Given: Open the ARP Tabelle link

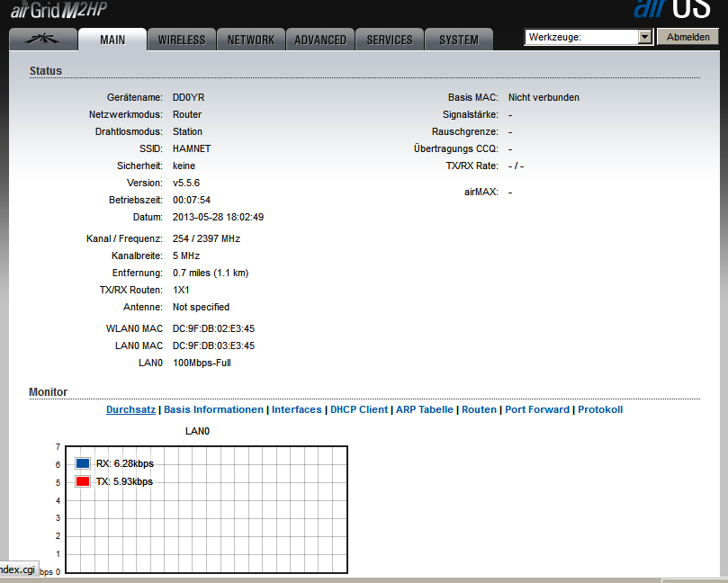Looking at the screenshot, I should click(x=425, y=409).
